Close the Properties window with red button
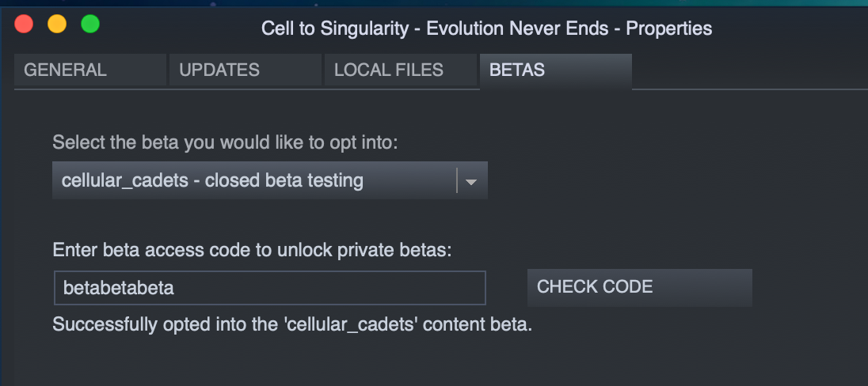868x386 pixels. (x=24, y=25)
